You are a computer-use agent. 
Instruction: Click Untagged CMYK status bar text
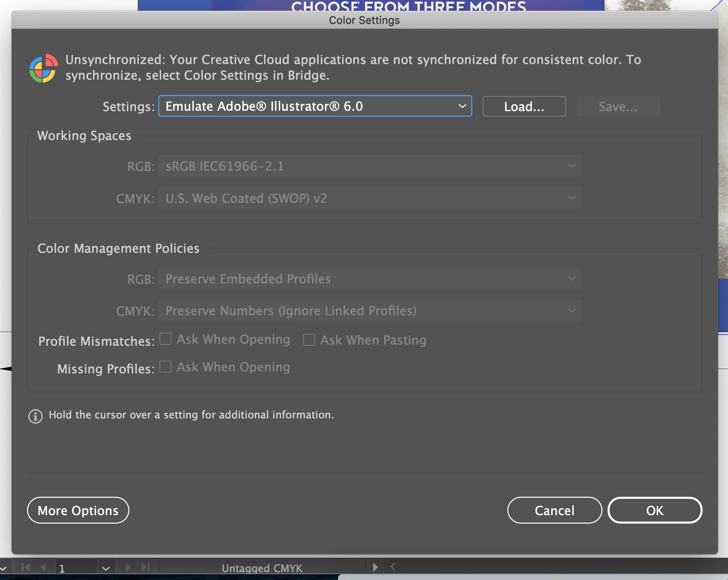pyautogui.click(x=262, y=568)
